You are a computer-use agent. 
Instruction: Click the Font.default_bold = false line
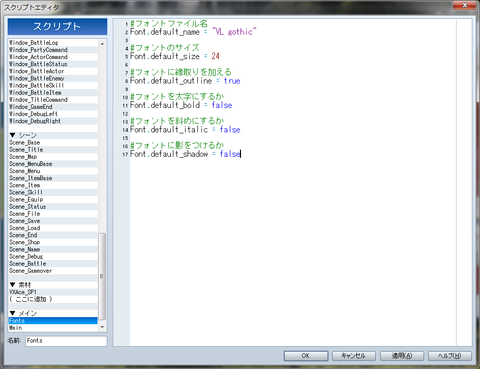181,105
